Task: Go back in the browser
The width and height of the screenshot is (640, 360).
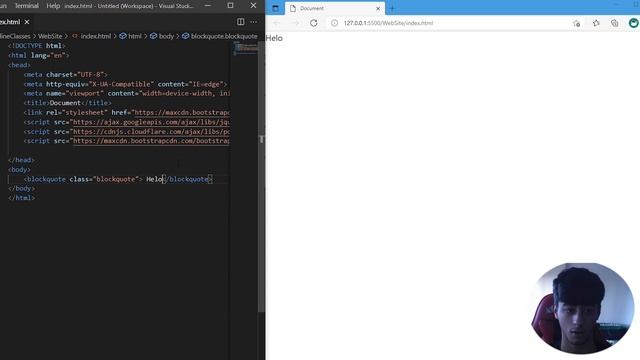Action: click(276, 23)
